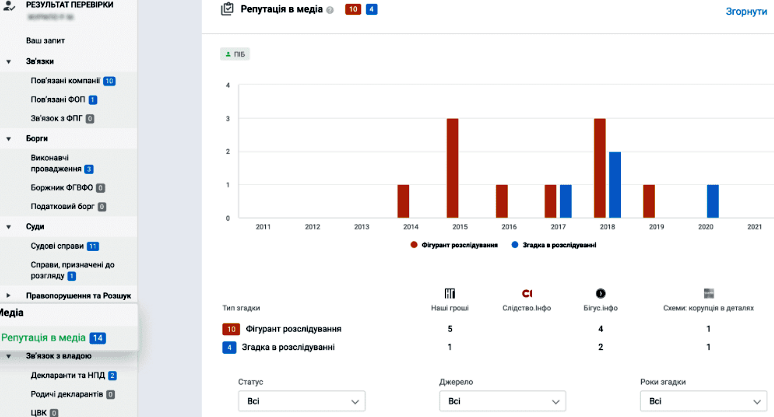Screen dimensions: 774x417
Task: Click the red badge showing 10 in header
Action: pos(353,10)
